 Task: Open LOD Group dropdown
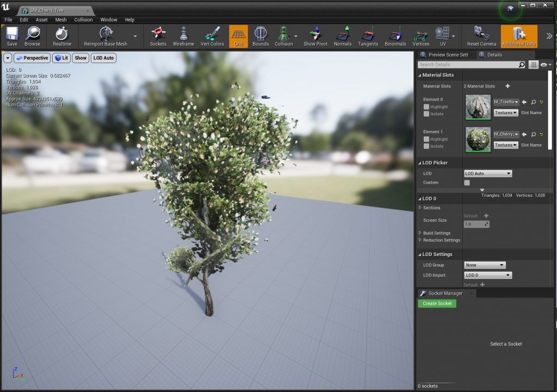485,265
